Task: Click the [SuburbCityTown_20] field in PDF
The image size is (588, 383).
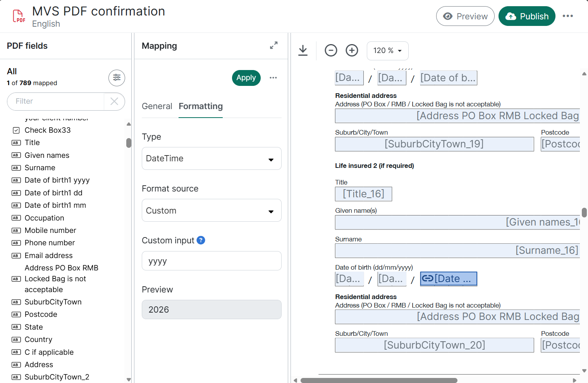Action: click(x=434, y=345)
